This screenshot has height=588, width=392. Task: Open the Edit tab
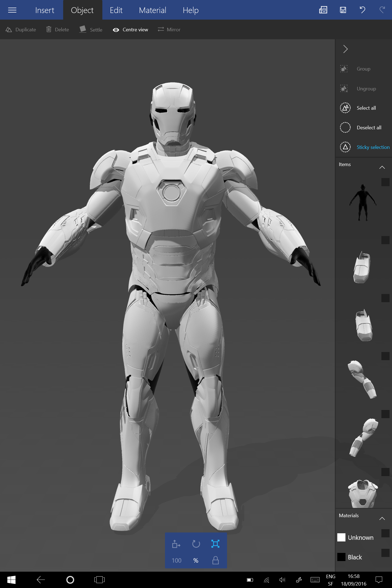[116, 10]
